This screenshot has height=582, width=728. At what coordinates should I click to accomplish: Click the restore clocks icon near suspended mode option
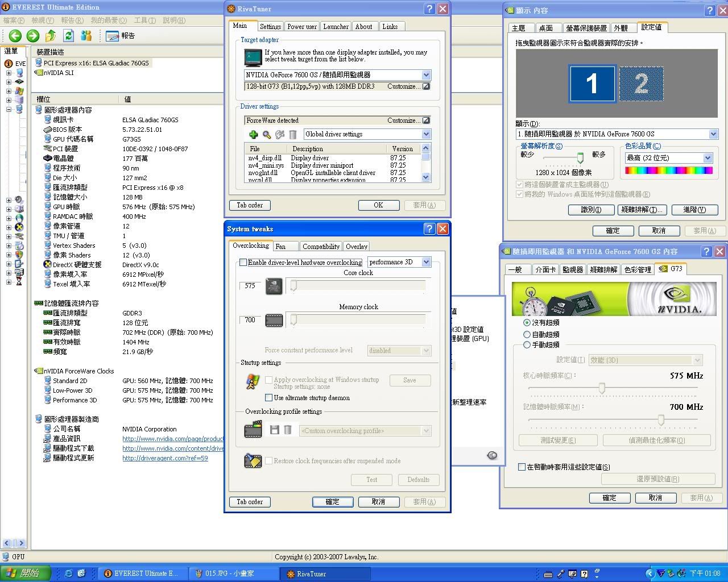(x=253, y=461)
